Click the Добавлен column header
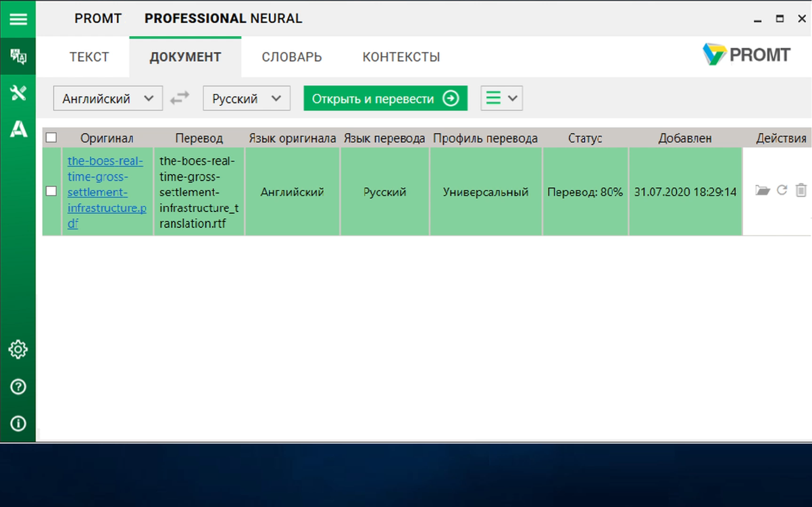This screenshot has width=812, height=507. (685, 138)
